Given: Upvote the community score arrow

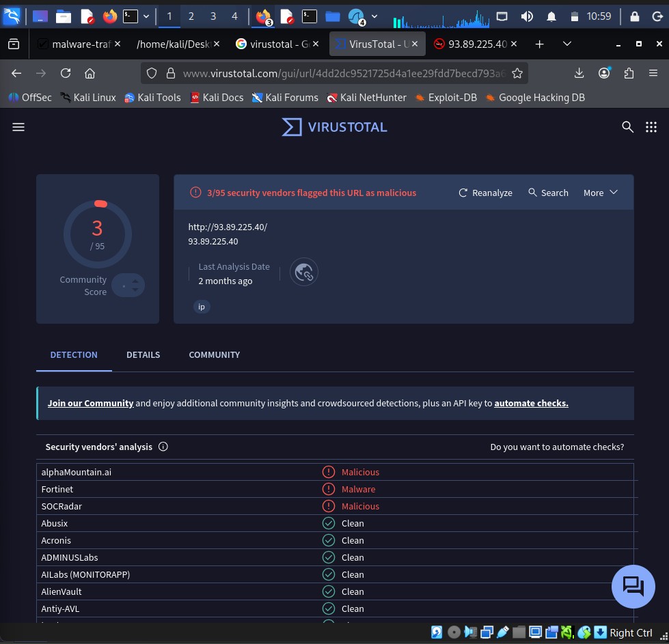Looking at the screenshot, I should [x=135, y=281].
